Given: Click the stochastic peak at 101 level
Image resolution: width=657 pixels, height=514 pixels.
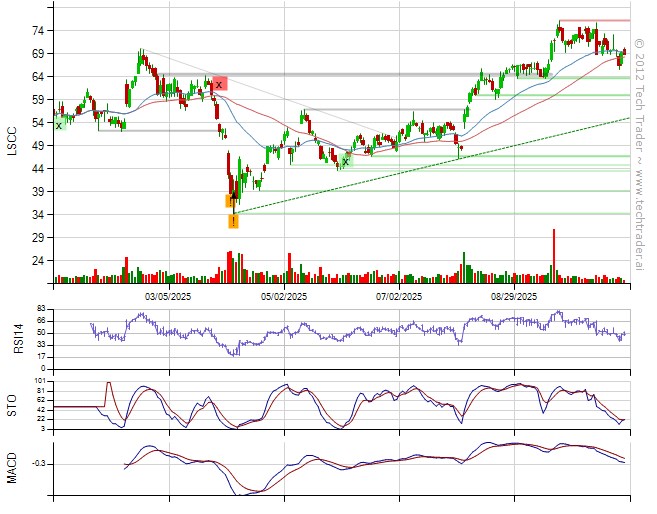Looking at the screenshot, I should pos(108,383).
